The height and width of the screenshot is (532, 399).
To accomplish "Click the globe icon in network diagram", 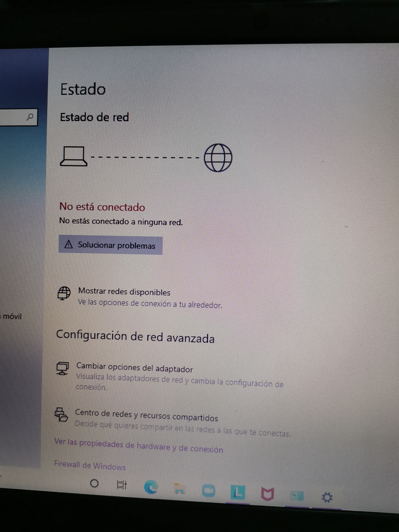I will point(218,158).
